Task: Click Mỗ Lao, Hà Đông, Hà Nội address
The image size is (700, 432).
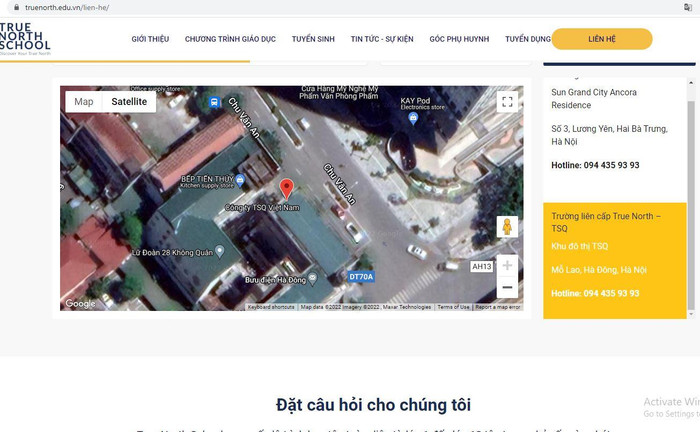Action: tap(599, 270)
